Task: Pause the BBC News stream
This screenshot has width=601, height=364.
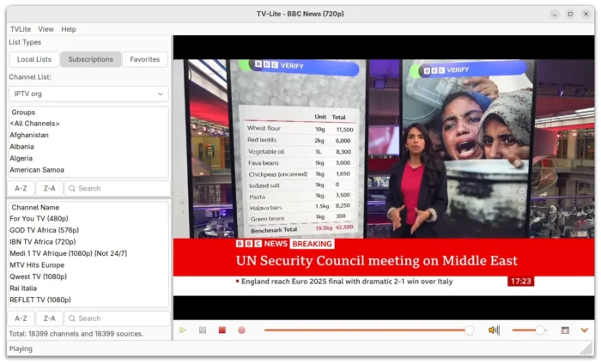Action: point(203,330)
